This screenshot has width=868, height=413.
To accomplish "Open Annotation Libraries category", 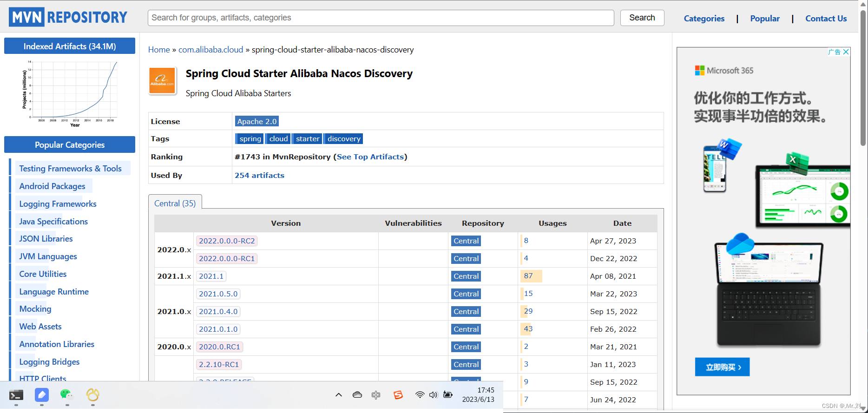I will click(57, 344).
